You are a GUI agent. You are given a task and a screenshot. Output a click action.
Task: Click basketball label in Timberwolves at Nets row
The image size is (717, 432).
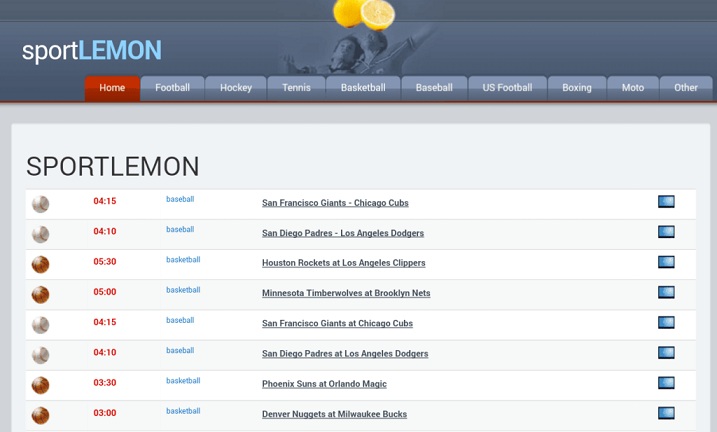tap(183, 290)
